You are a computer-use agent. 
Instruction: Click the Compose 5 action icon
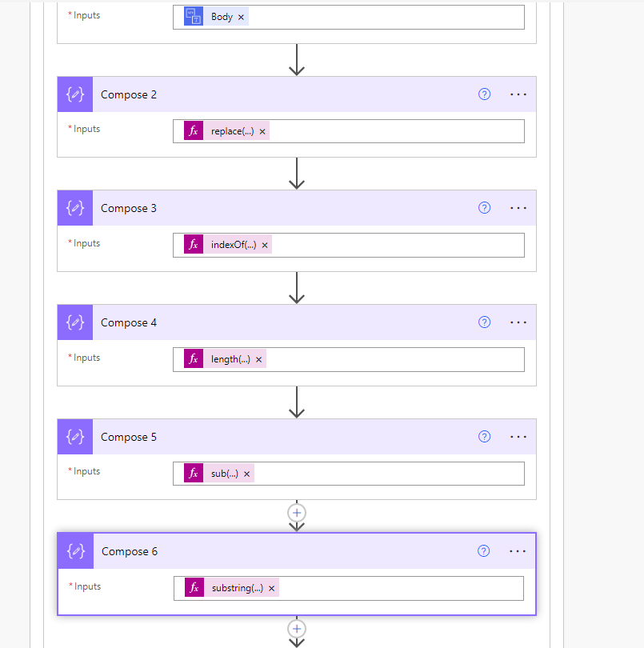pyautogui.click(x=74, y=437)
